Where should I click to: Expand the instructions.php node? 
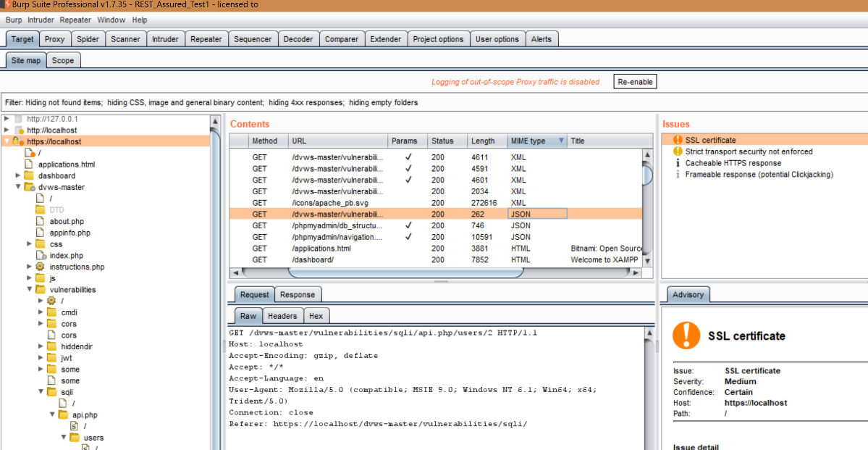pyautogui.click(x=30, y=267)
